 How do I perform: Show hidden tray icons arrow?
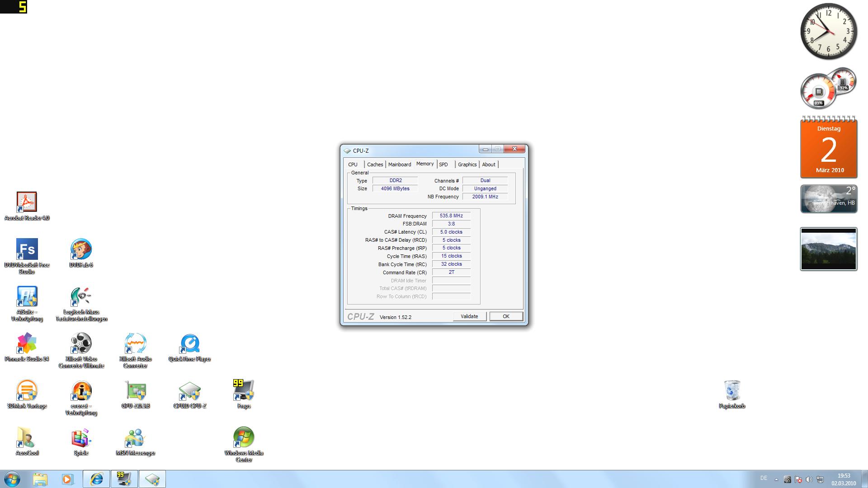pyautogui.click(x=776, y=479)
